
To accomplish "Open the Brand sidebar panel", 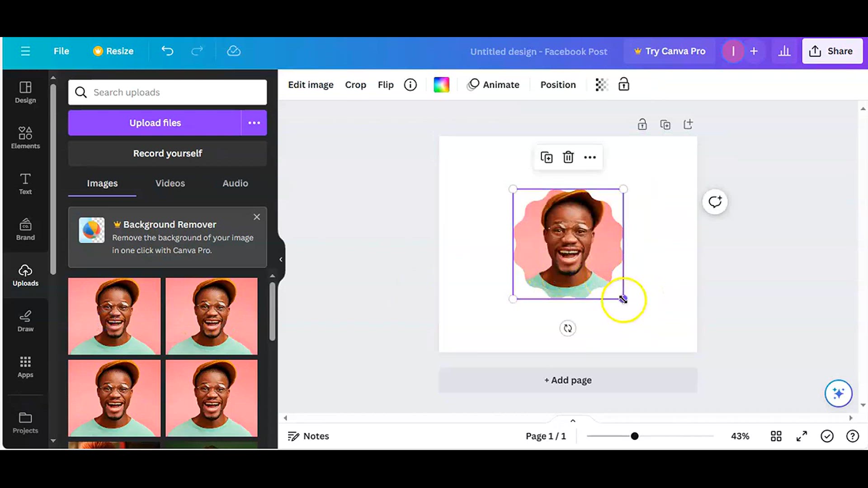I will coord(25,230).
